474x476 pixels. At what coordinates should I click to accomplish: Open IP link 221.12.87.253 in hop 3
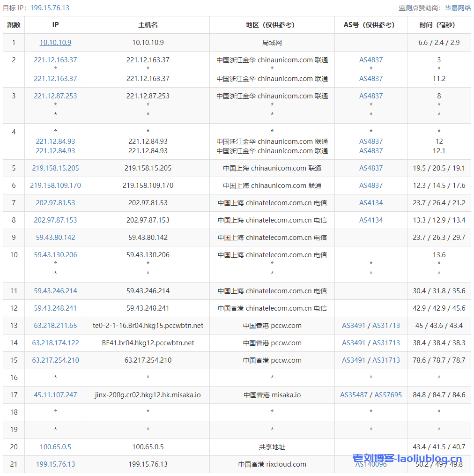tap(55, 96)
